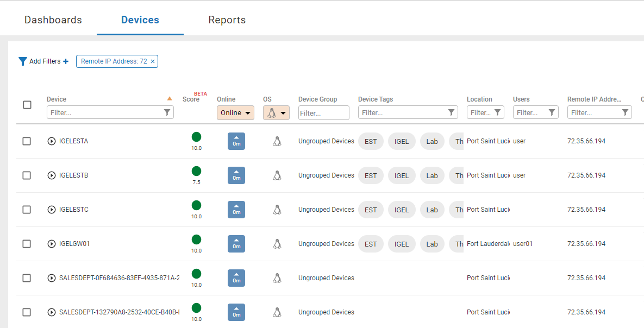Open the OS Linux filter dropdown
644x328 pixels.
[x=276, y=112]
